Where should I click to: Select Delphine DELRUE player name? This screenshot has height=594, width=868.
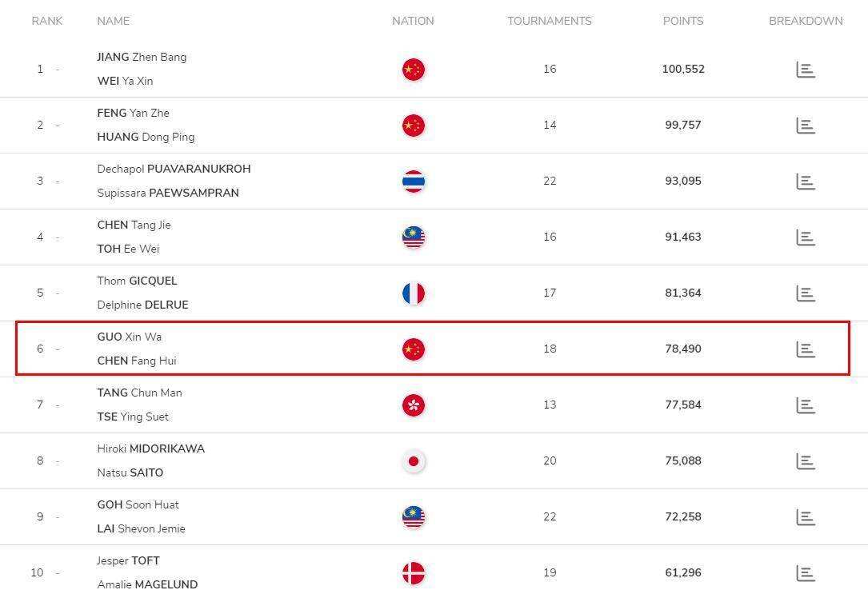(142, 305)
